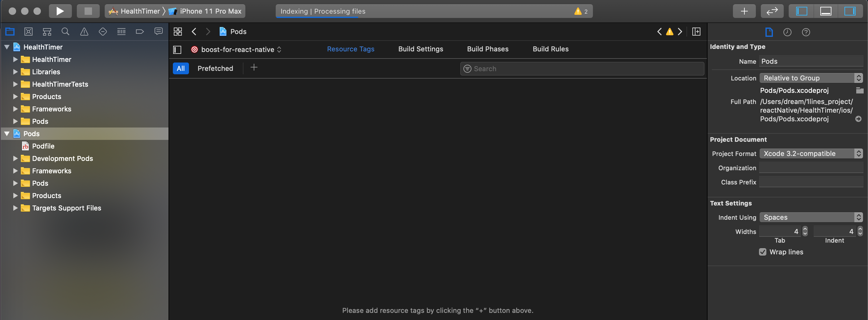Go back in editor history
The image size is (868, 320).
point(194,32)
